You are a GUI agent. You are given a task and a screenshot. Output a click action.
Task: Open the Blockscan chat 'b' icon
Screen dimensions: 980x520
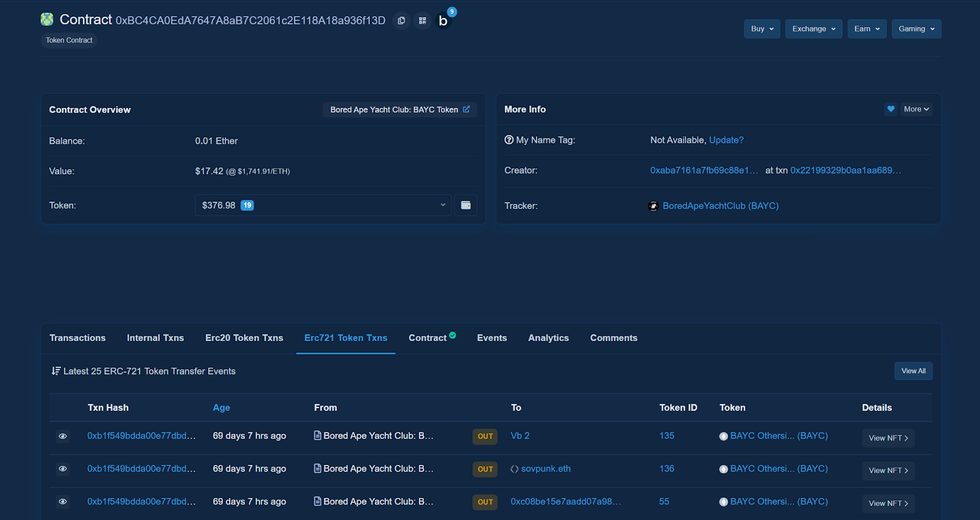[443, 21]
